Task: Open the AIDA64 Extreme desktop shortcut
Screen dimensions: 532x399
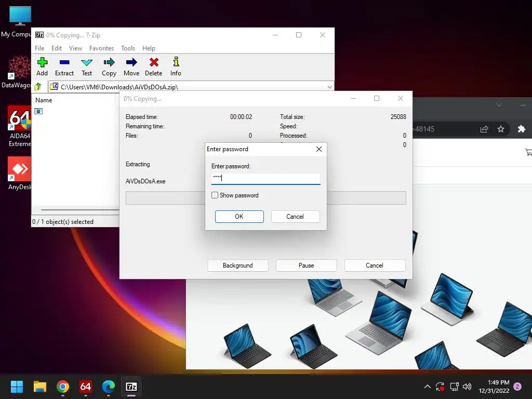Action: 20,127
